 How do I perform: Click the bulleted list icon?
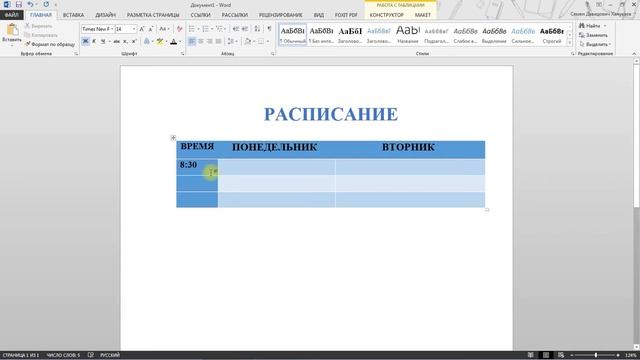(x=193, y=29)
